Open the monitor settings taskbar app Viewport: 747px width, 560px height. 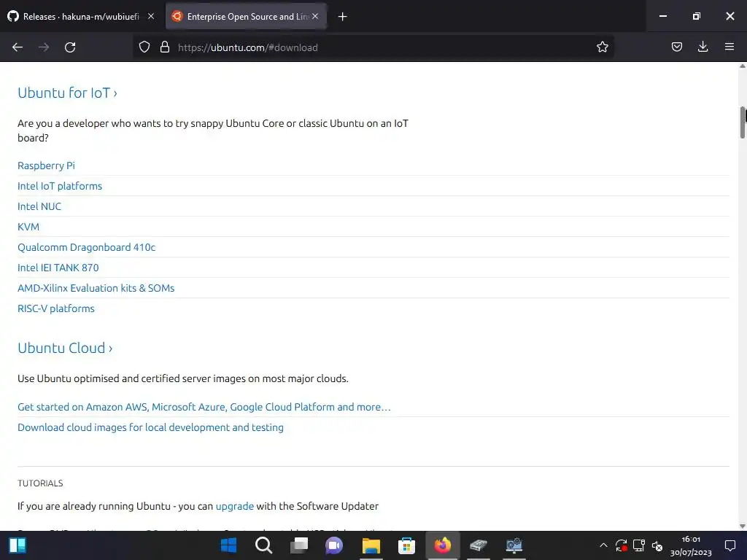coord(514,545)
